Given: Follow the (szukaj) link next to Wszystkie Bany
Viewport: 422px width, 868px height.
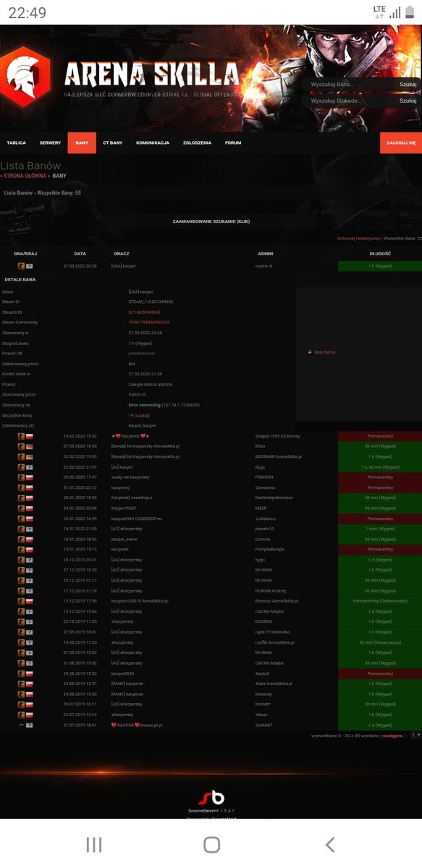Looking at the screenshot, I should [142, 415].
